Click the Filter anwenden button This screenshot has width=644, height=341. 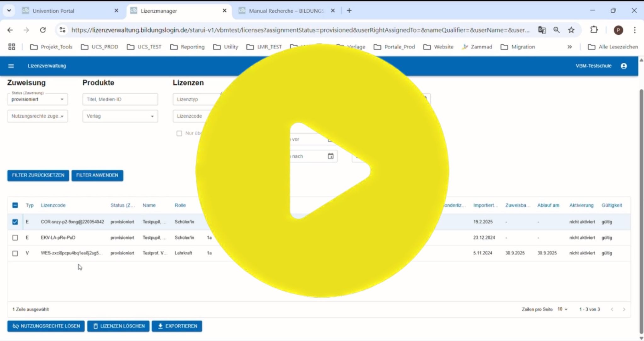pos(97,175)
